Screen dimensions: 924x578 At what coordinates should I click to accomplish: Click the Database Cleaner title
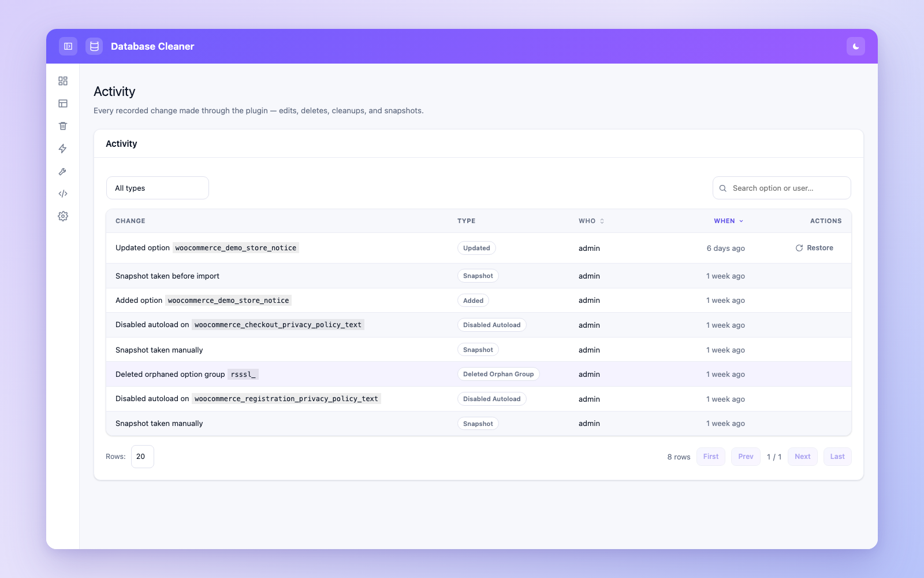152,46
